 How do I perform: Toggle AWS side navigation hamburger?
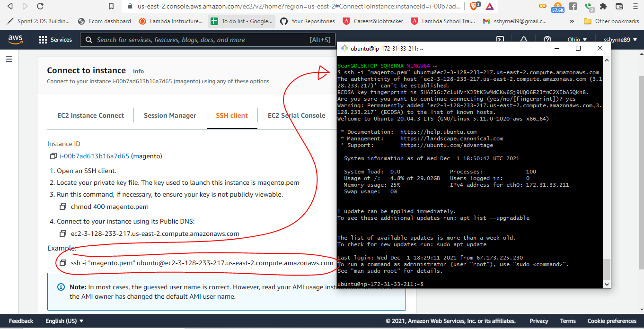[9, 59]
